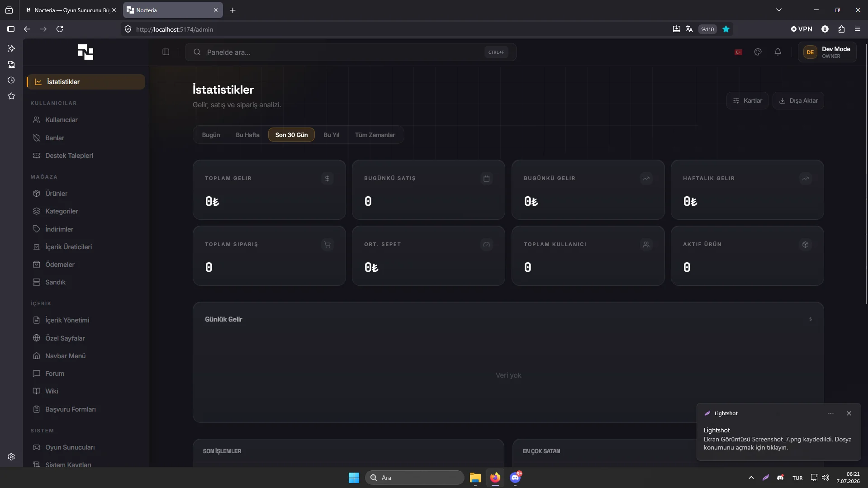This screenshot has height=488, width=868.
Task: Click the %110 zoom level indicator
Action: point(707,29)
